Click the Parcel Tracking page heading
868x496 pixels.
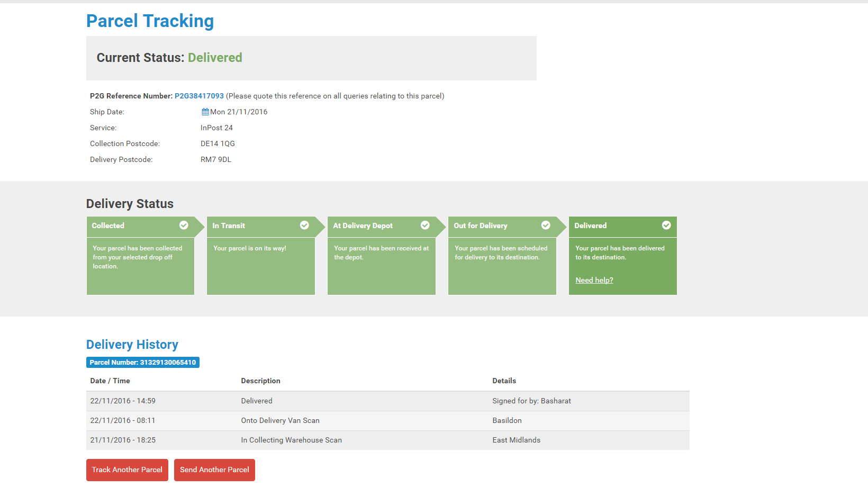point(150,21)
